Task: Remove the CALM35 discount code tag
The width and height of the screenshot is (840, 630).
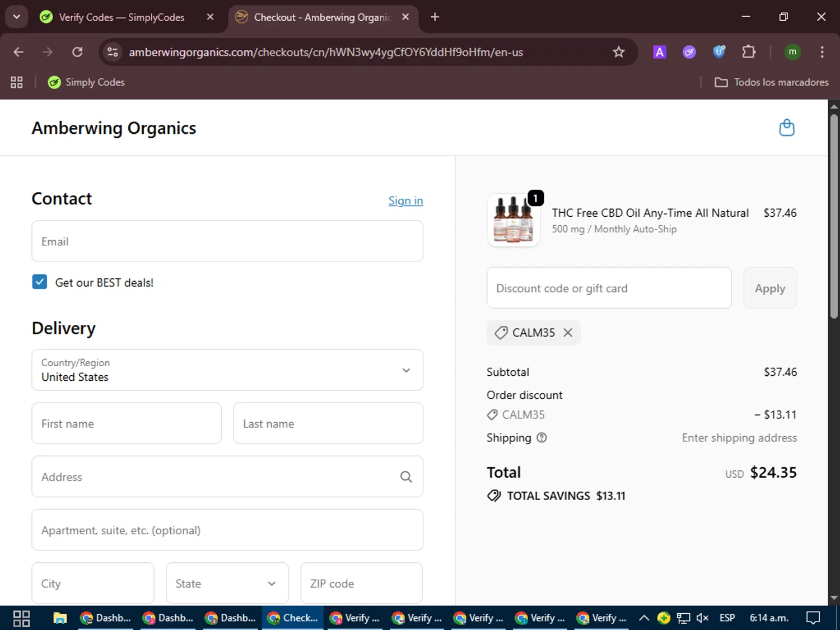Action: [568, 333]
